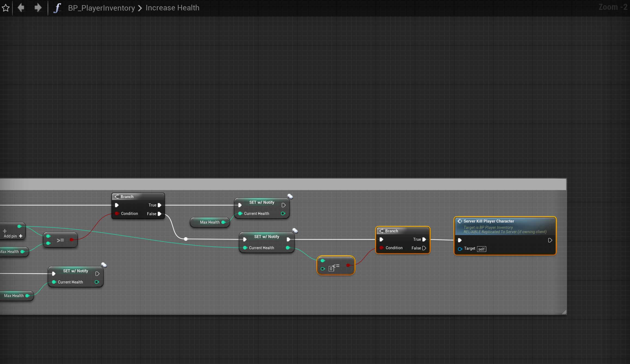Image resolution: width=630 pixels, height=364 pixels.
Task: Go back using the left arrow
Action: coord(21,8)
